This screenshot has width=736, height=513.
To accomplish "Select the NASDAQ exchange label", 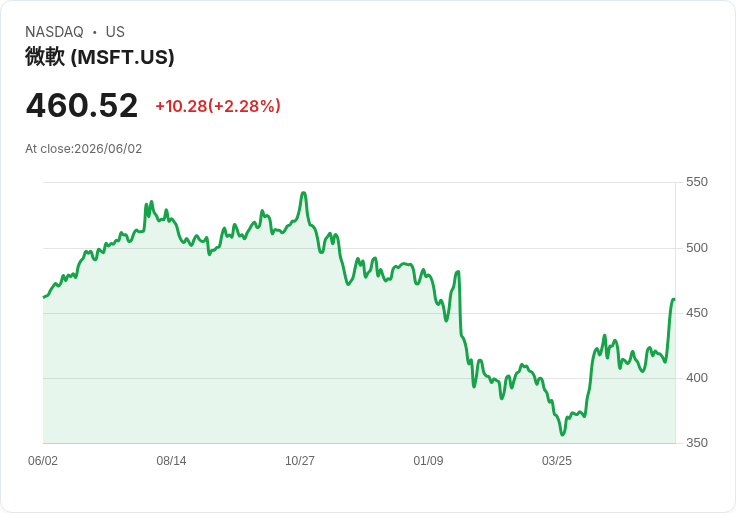I will (54, 32).
